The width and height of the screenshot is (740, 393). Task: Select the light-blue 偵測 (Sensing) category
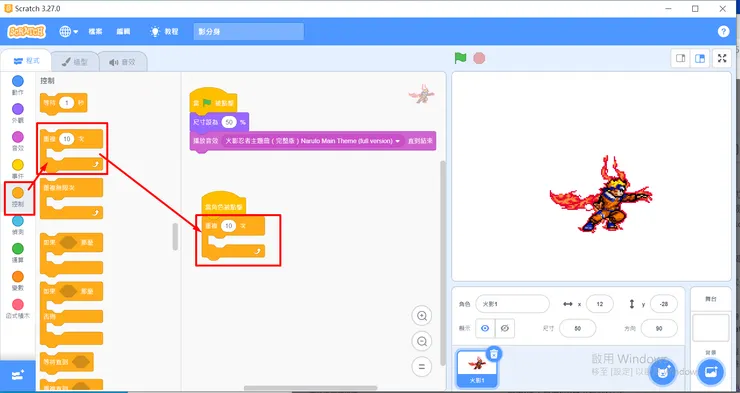coord(17,225)
